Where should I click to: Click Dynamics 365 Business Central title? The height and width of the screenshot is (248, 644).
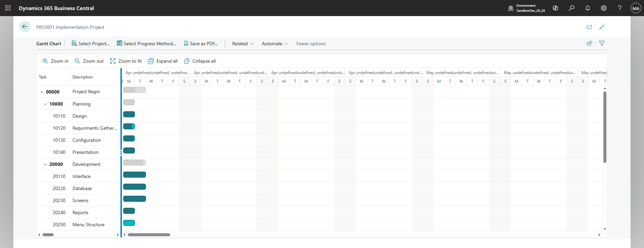coord(56,8)
